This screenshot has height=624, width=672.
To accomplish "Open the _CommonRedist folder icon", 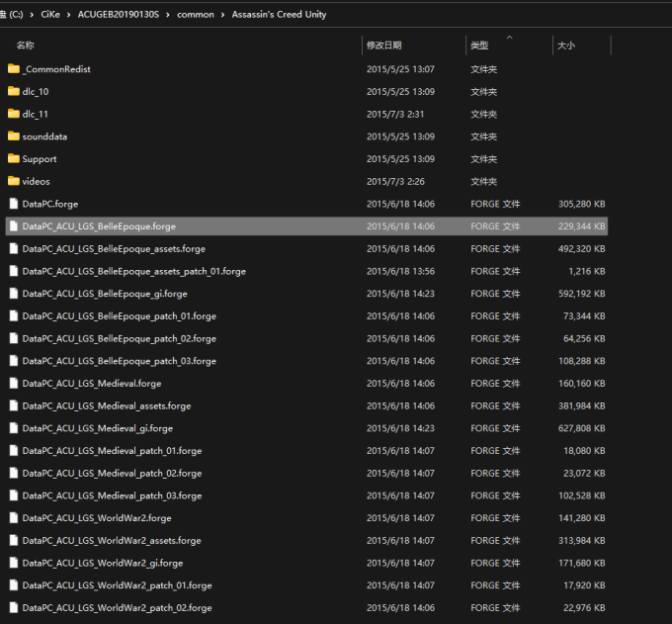I will [14, 68].
